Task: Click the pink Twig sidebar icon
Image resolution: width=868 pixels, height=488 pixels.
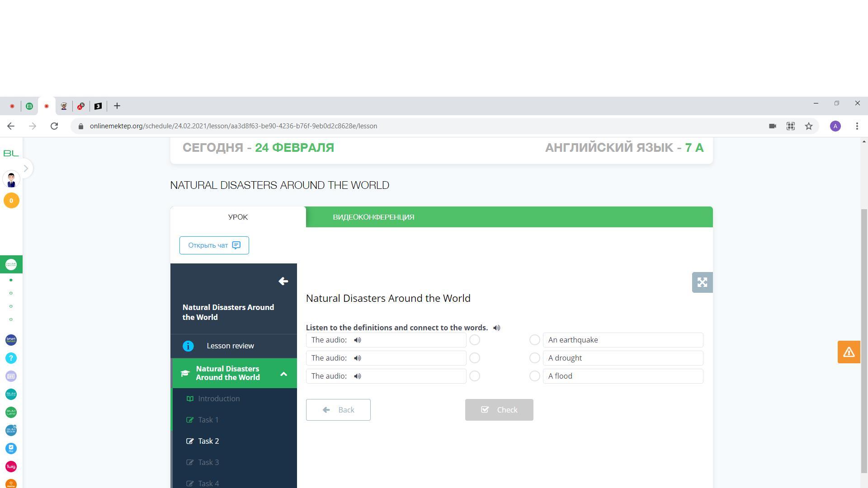Action: tap(11, 466)
